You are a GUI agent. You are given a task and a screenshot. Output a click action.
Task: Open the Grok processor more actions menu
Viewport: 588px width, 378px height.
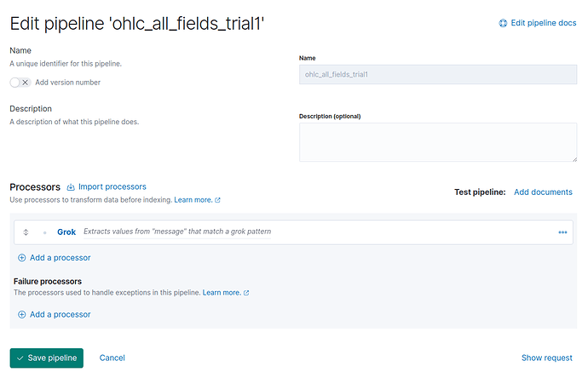pos(562,232)
